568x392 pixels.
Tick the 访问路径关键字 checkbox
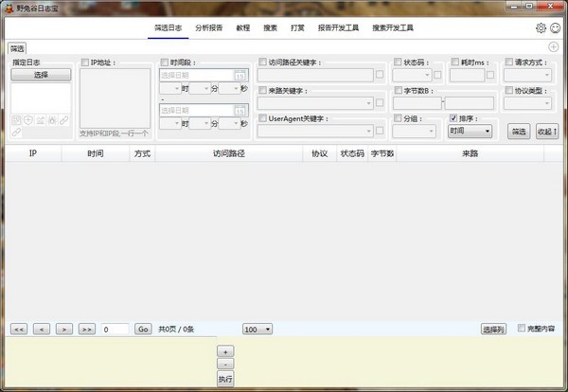coord(262,62)
